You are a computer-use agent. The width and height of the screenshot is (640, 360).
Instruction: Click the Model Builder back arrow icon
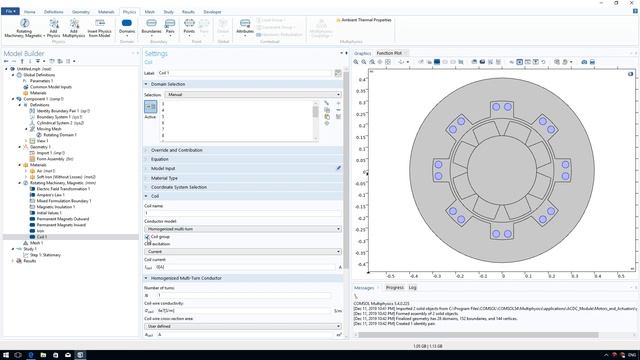click(x=6, y=61)
